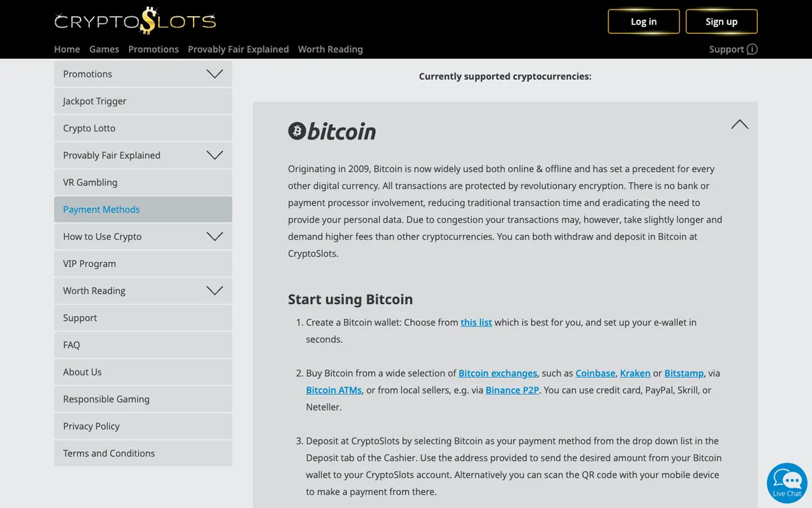Collapse the Bitcoin section with up arrow

740,124
